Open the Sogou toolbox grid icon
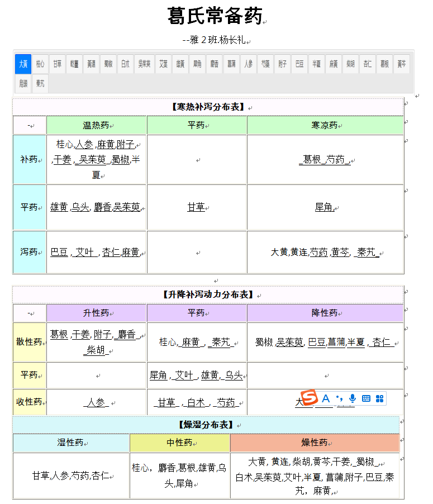The width and height of the screenshot is (433, 504). click(x=379, y=398)
